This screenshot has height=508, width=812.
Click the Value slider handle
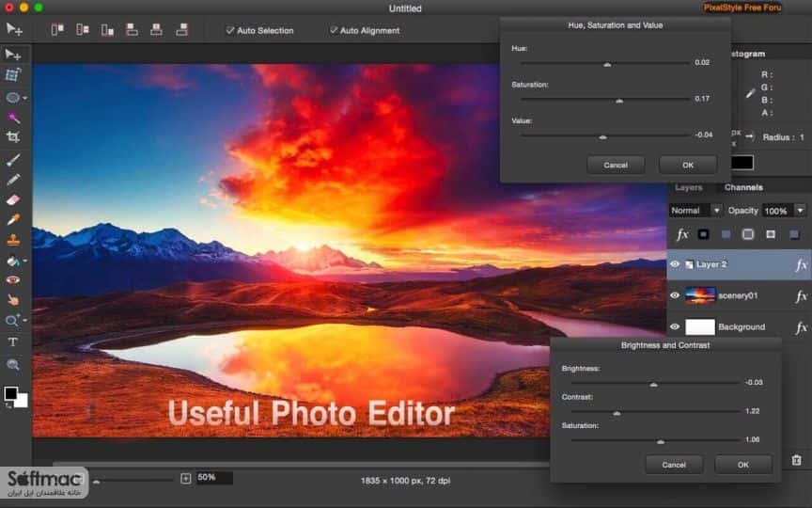(602, 136)
